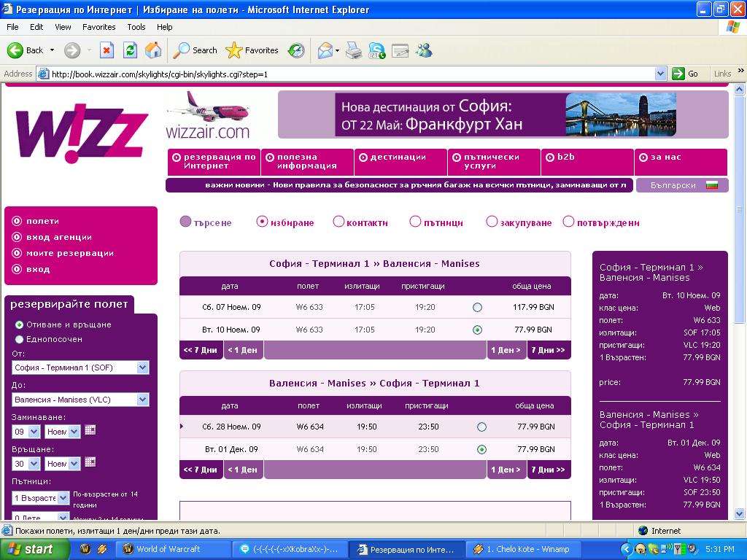Image resolution: width=747 pixels, height=560 pixels.
Task: Choose the one-way Еднопосочен option
Action: pyautogui.click(x=20, y=339)
